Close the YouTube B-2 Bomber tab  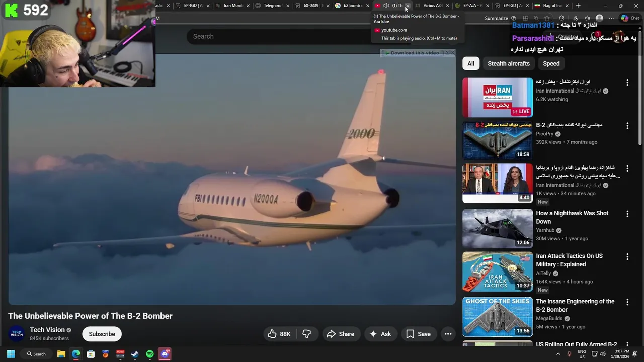click(407, 6)
